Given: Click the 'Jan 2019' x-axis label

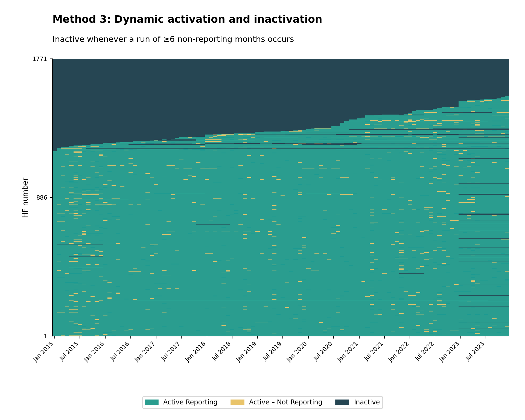Looking at the screenshot, I should tap(247, 352).
